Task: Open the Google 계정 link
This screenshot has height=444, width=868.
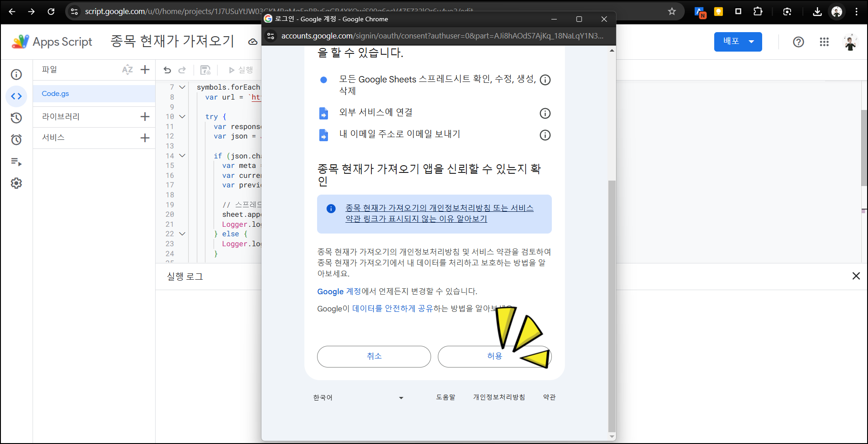Action: point(339,291)
